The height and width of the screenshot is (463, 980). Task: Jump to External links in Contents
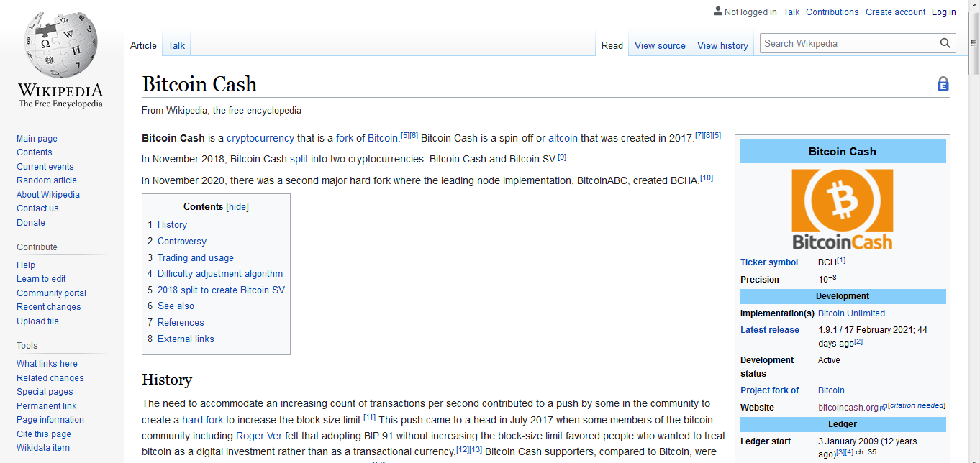(186, 339)
